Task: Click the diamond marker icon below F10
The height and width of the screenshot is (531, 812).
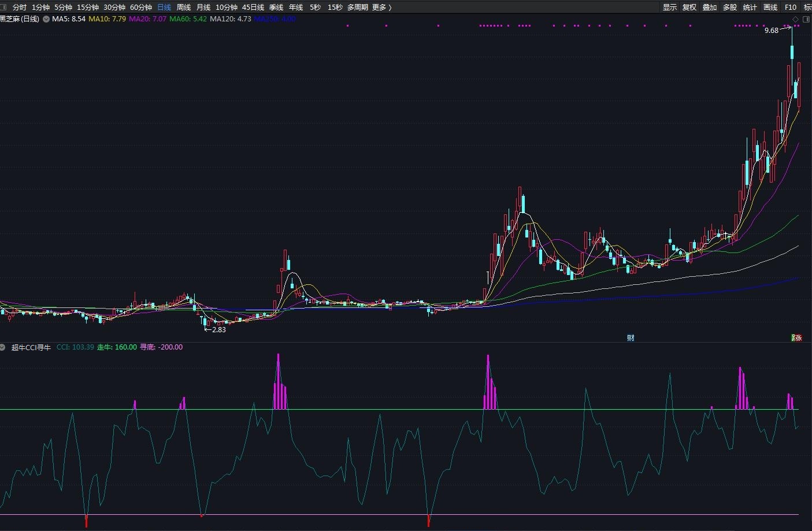Action: pyautogui.click(x=795, y=19)
